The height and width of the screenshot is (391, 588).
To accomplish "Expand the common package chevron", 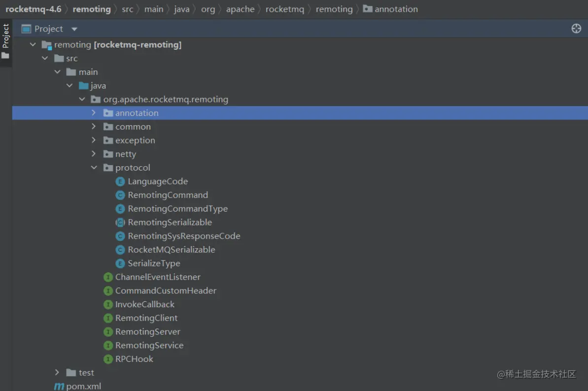I will (94, 126).
